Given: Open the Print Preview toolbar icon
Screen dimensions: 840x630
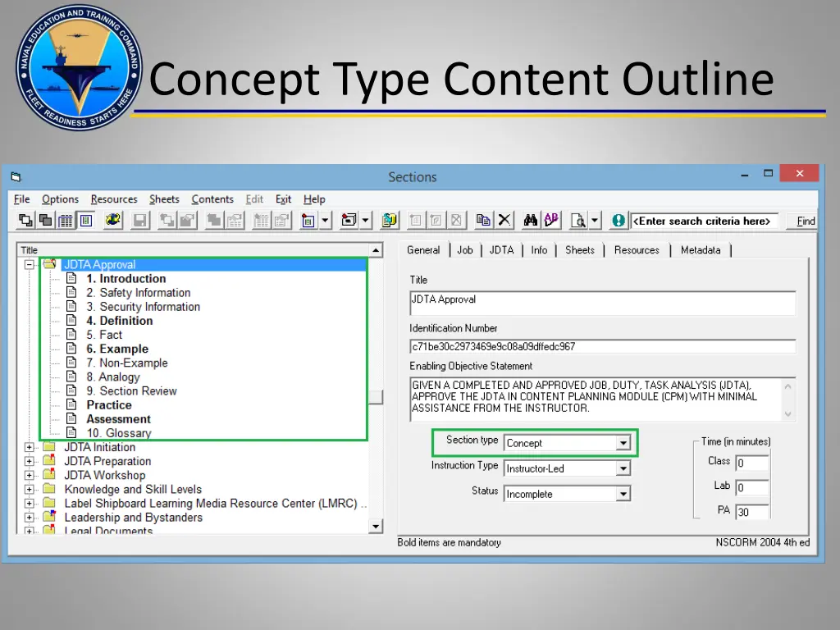Looking at the screenshot, I should click(x=578, y=220).
